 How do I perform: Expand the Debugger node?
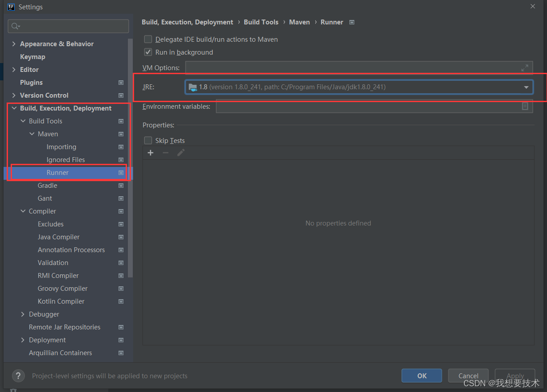23,314
